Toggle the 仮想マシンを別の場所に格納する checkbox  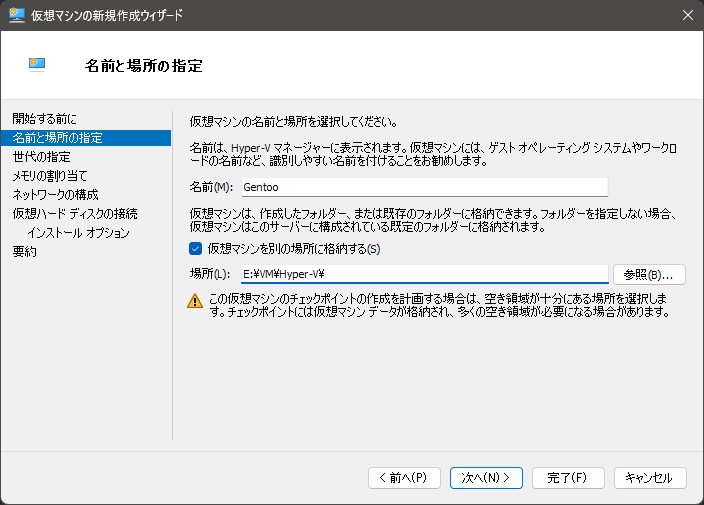(195, 249)
